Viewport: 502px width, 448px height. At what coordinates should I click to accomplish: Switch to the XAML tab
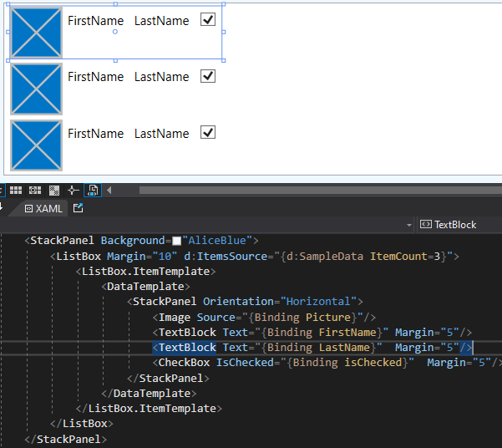click(x=43, y=209)
